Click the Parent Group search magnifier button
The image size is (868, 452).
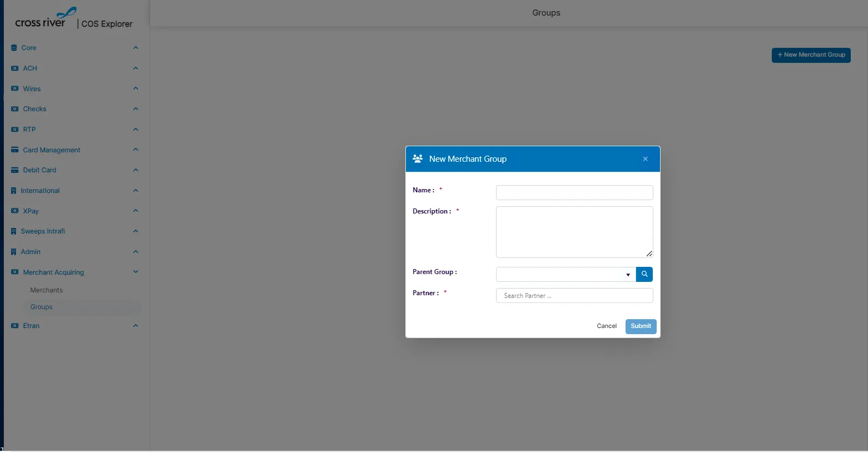click(644, 274)
